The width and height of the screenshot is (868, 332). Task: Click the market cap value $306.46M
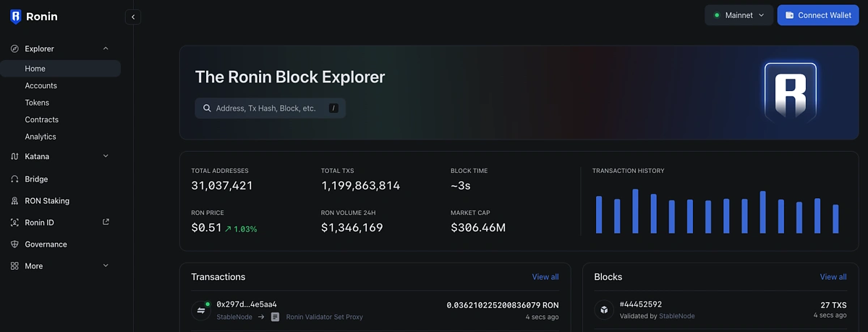tap(478, 228)
